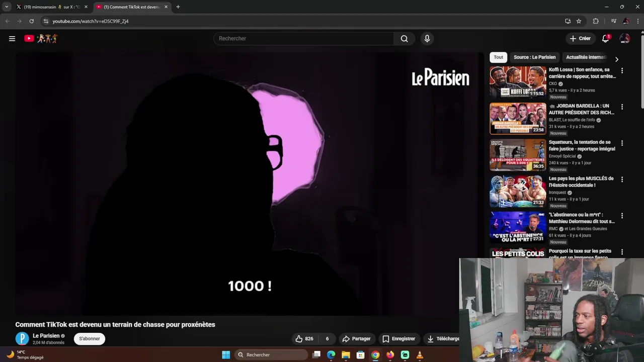The image size is (644, 362).
Task: Reload the page in Chrome
Action: [x=31, y=21]
